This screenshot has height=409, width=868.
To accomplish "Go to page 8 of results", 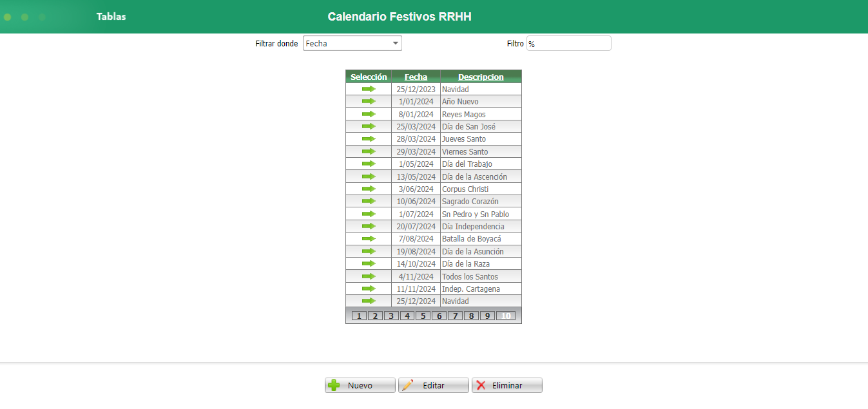I will click(x=472, y=316).
